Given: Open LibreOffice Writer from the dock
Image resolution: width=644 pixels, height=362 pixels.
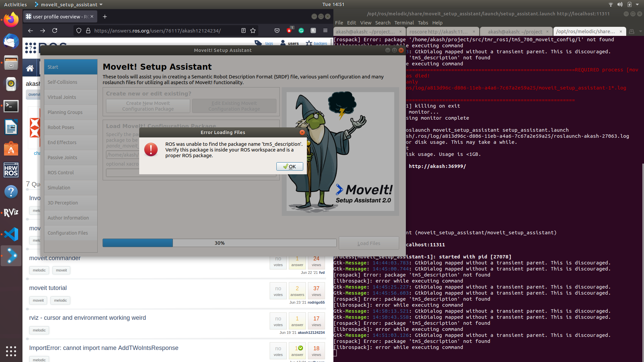Looking at the screenshot, I should point(11,127).
